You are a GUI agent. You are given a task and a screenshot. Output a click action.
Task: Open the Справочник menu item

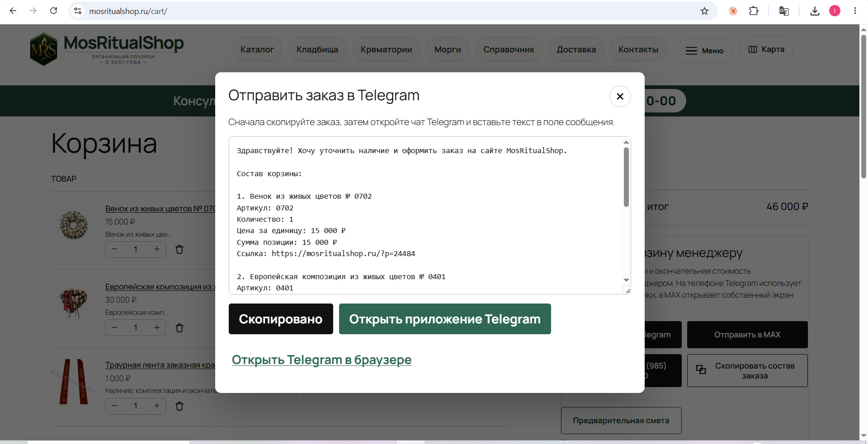(x=509, y=50)
